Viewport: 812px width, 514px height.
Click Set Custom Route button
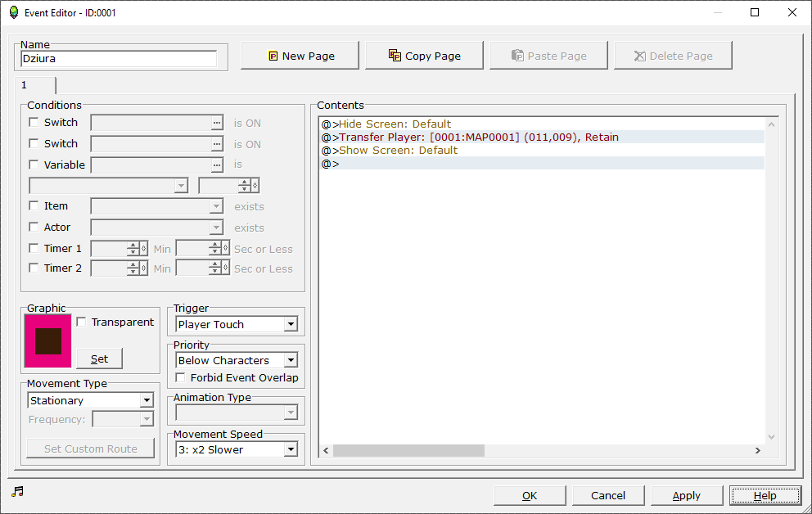tap(91, 449)
